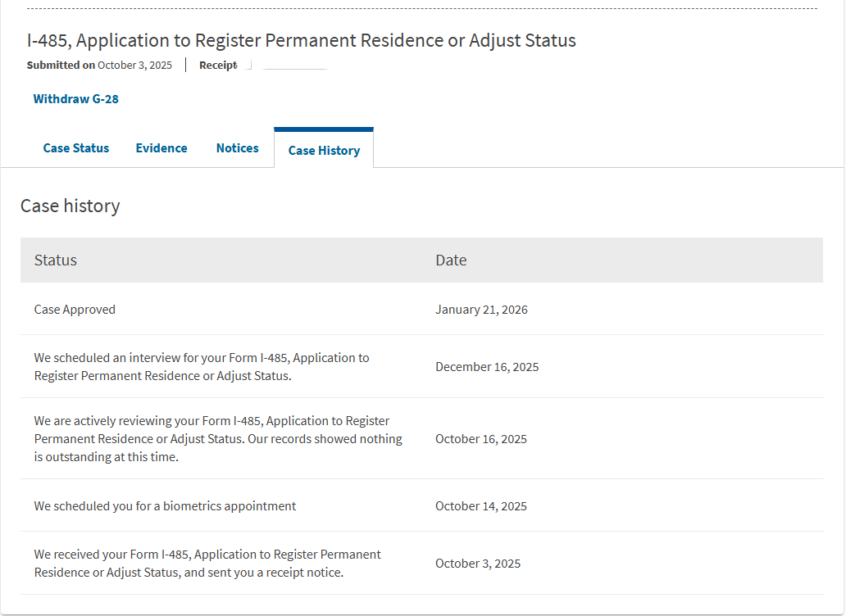The image size is (846, 616).
Task: Click the December 16, 2025 date cell
Action: click(x=487, y=367)
